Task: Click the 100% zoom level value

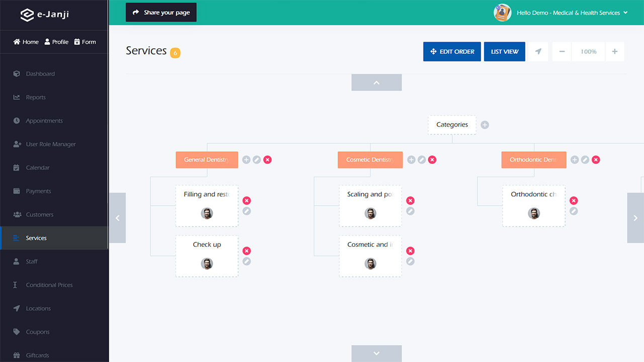Action: click(589, 51)
